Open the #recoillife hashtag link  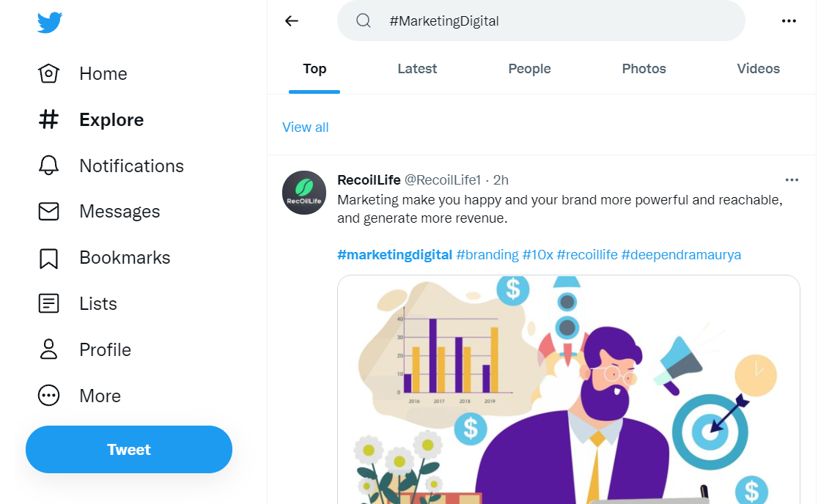click(587, 255)
